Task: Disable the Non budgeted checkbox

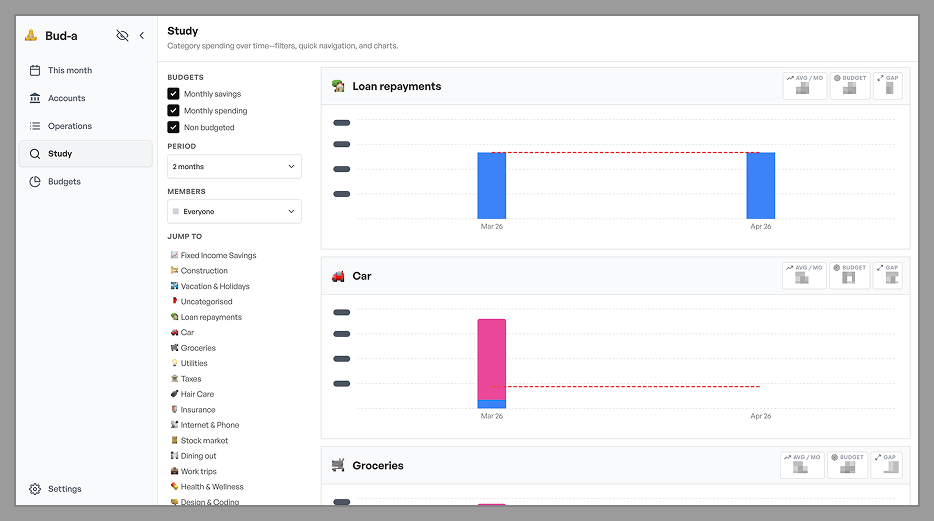Action: 173,128
